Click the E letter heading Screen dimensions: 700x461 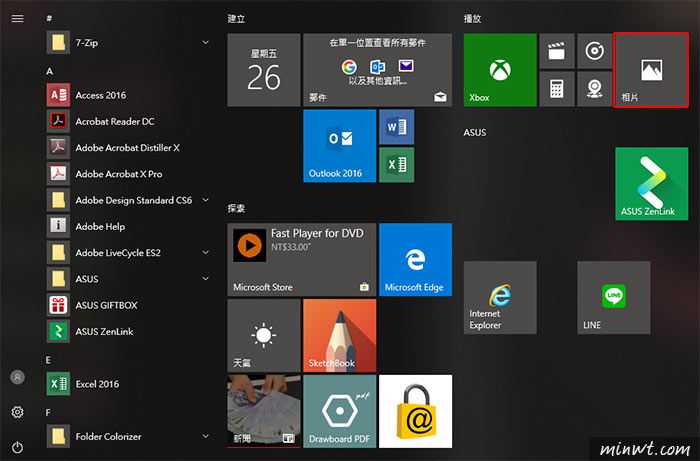tap(48, 360)
